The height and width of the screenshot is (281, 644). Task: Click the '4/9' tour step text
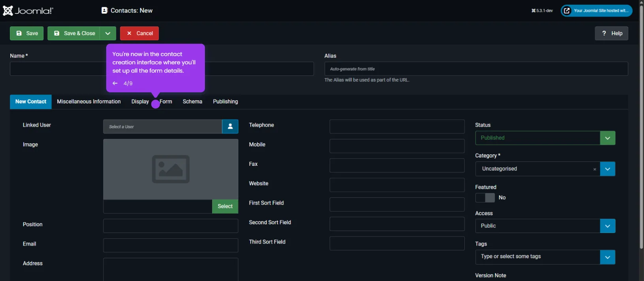click(128, 83)
